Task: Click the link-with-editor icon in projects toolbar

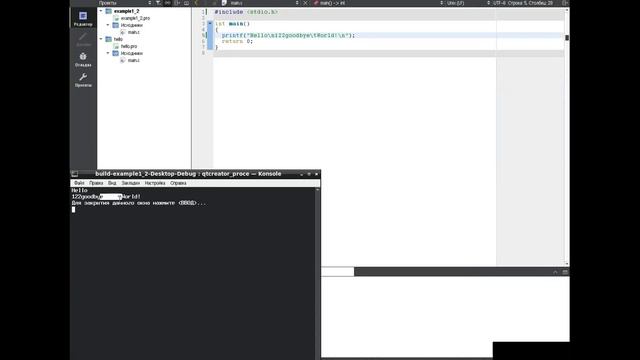Action: [x=168, y=3]
